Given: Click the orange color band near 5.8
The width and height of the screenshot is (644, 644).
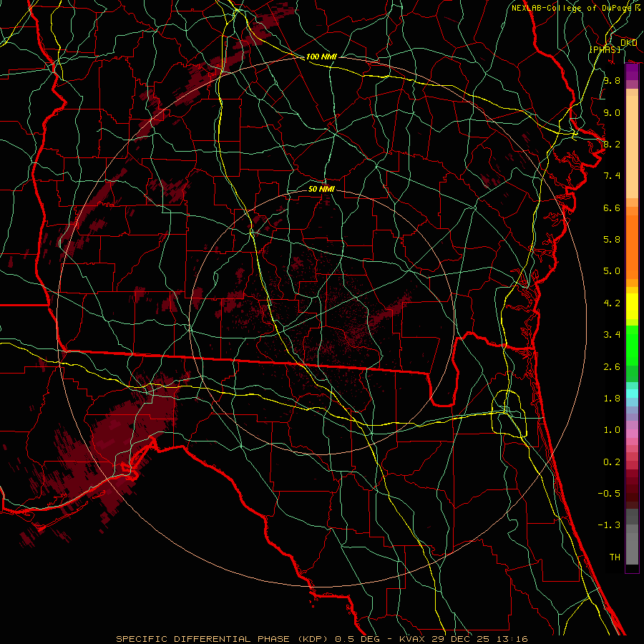Looking at the screenshot, I should [x=632, y=240].
